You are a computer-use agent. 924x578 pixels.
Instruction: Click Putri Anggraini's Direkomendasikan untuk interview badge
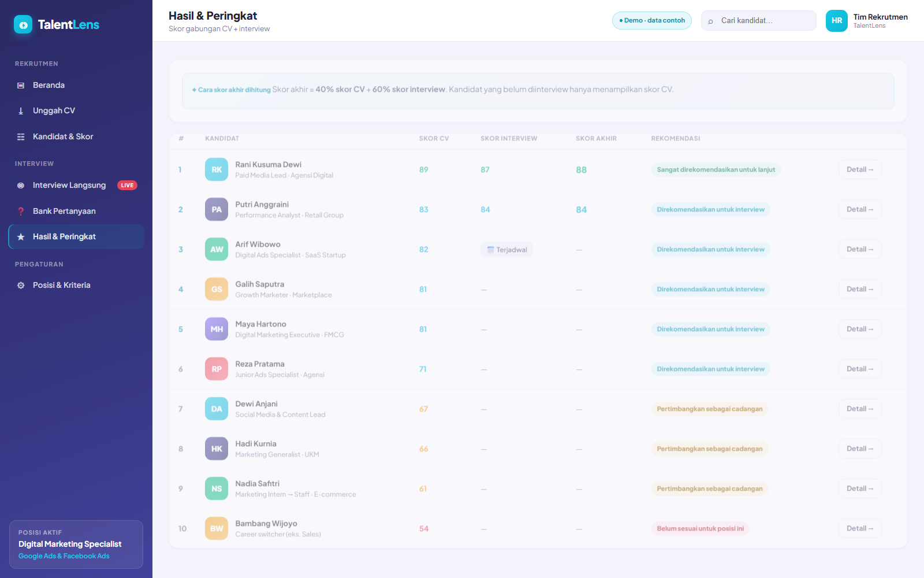[711, 209]
